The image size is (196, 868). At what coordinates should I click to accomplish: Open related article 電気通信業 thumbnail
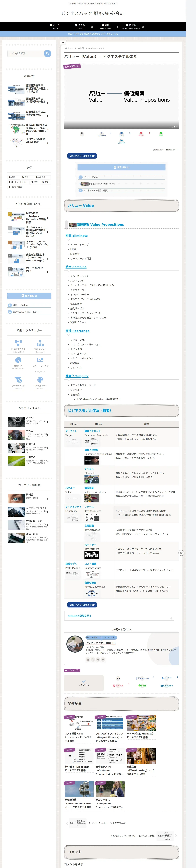[79, 789]
